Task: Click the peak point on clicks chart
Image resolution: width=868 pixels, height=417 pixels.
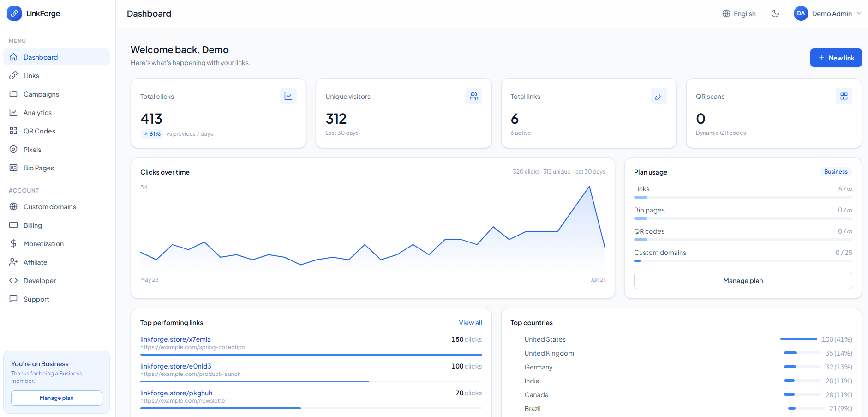Action: pyautogui.click(x=589, y=186)
